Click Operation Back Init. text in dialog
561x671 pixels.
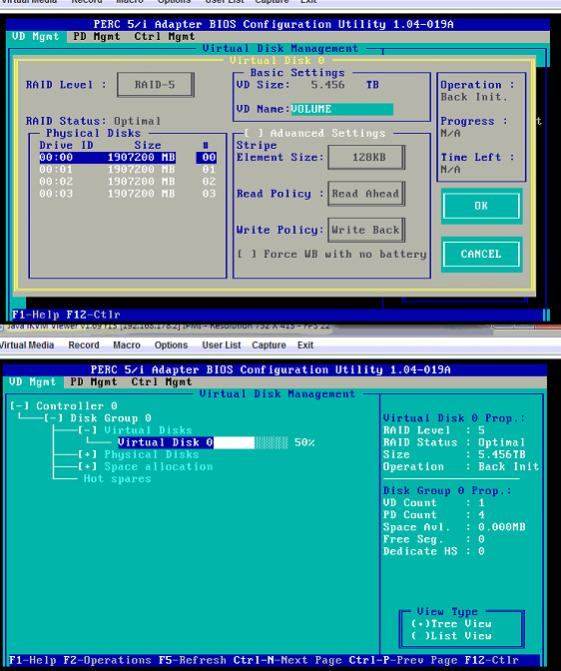coord(474,97)
